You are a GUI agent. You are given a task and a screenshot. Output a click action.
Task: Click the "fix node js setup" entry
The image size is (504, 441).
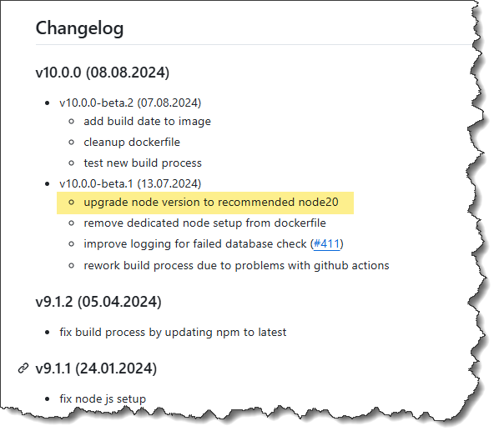(103, 398)
